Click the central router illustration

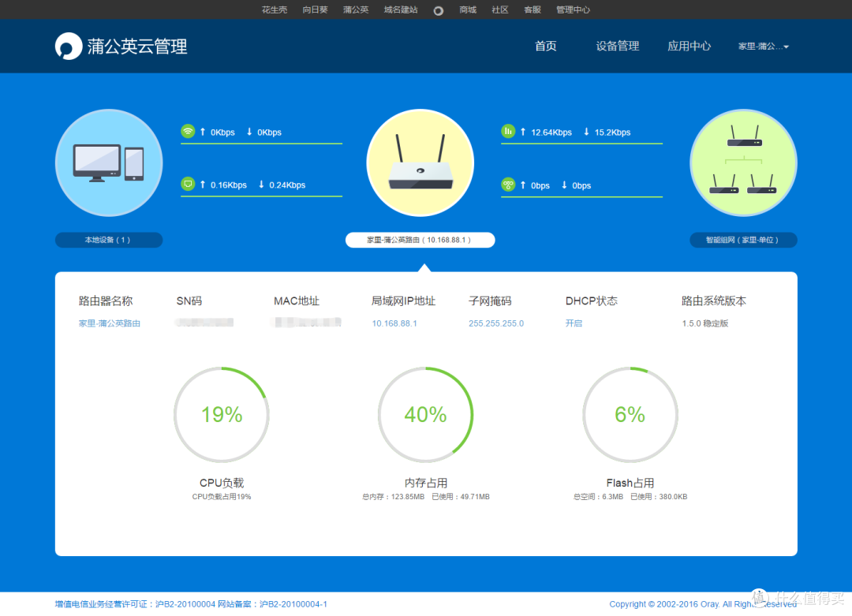[420, 163]
